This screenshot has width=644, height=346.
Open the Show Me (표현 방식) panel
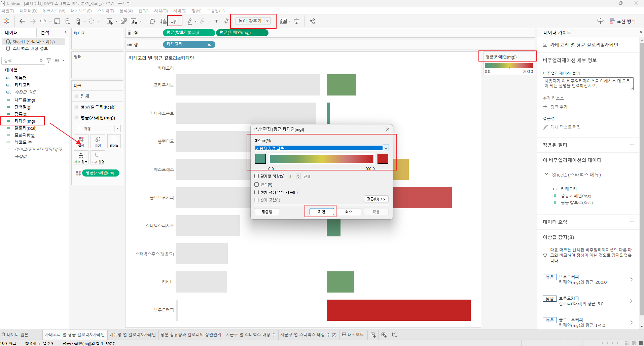click(622, 21)
